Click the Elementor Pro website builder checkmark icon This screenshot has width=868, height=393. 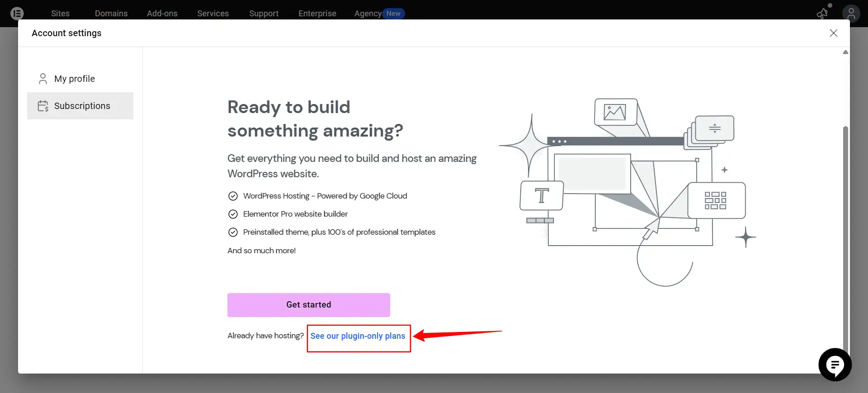pos(233,214)
